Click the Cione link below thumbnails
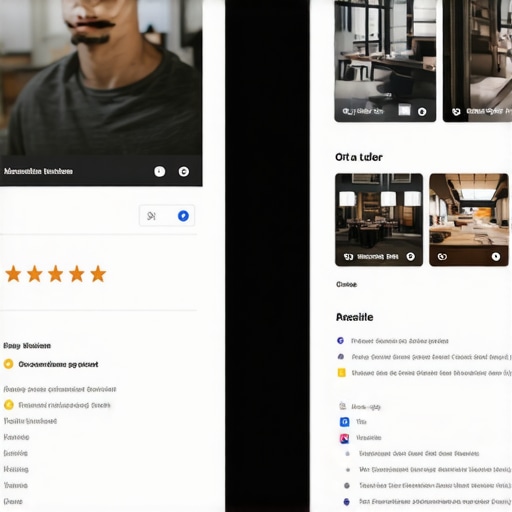Image resolution: width=512 pixels, height=512 pixels. pos(346,284)
